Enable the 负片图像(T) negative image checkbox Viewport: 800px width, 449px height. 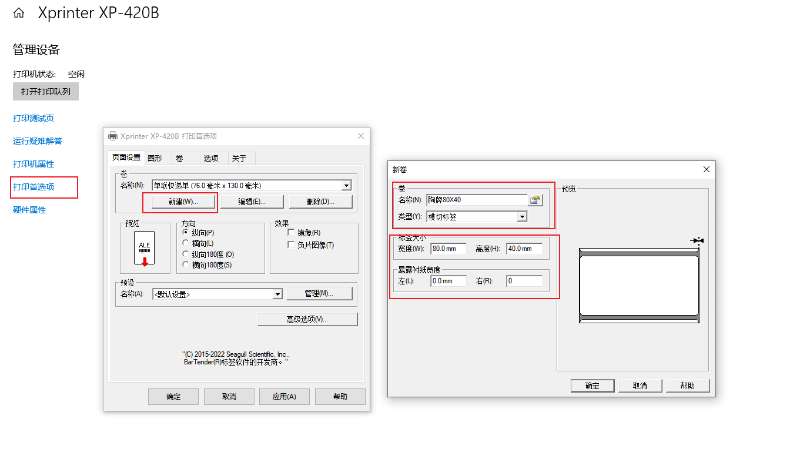pyautogui.click(x=291, y=245)
